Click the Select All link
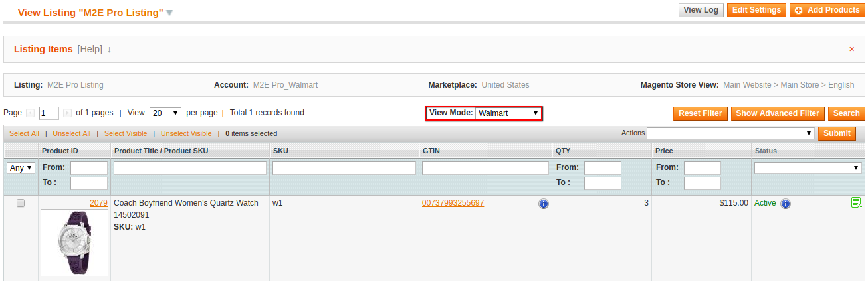 [x=24, y=133]
